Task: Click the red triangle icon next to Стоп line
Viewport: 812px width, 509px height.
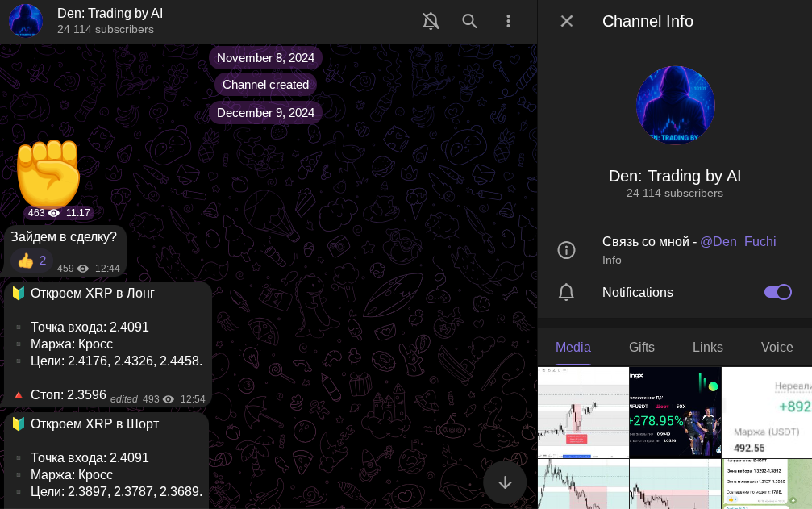Action: point(19,394)
